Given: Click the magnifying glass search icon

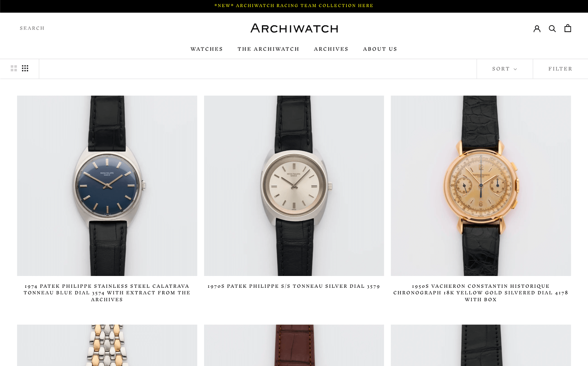Looking at the screenshot, I should tap(552, 29).
